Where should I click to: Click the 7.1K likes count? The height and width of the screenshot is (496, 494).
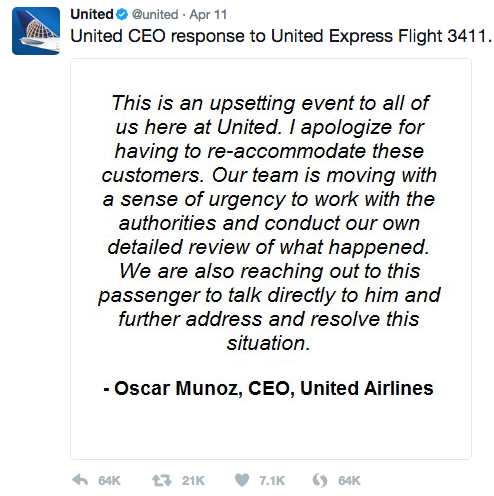272,481
